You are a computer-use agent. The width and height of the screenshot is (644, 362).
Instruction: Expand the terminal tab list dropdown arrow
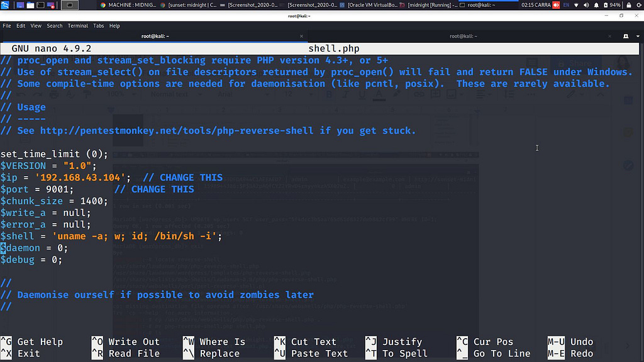pyautogui.click(x=638, y=36)
